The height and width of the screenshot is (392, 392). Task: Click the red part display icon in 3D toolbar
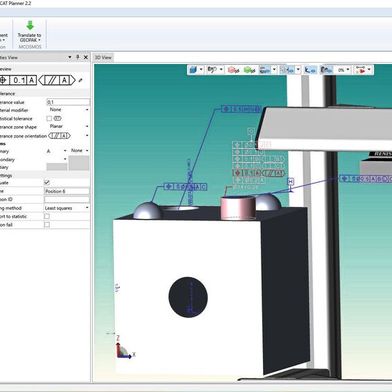coord(233,70)
